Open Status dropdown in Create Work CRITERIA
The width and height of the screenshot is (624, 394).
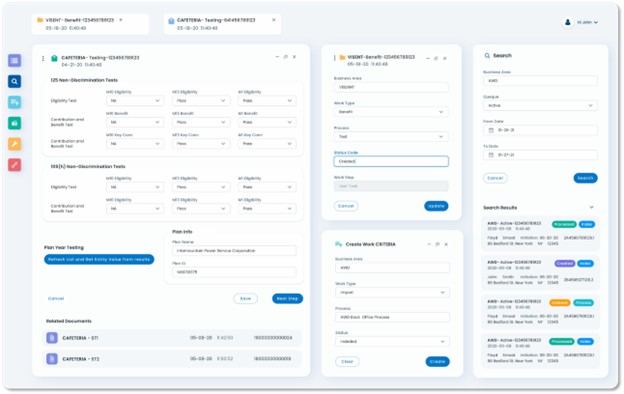click(392, 341)
